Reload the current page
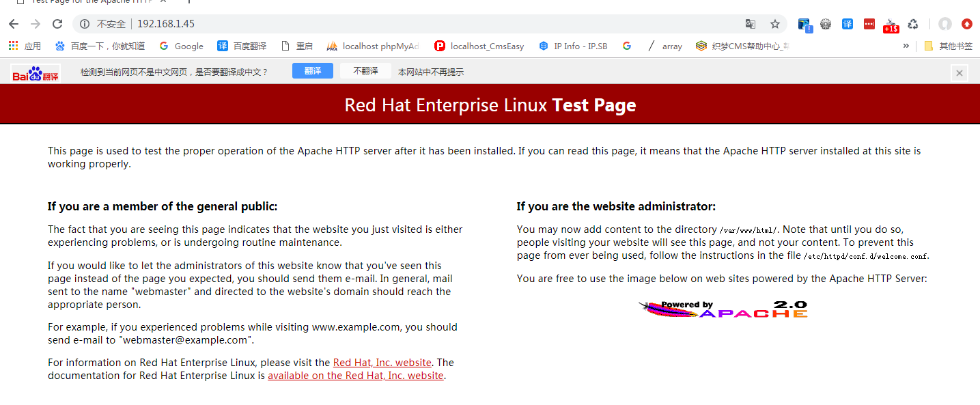Screen dimensions: 980x405 (57, 24)
